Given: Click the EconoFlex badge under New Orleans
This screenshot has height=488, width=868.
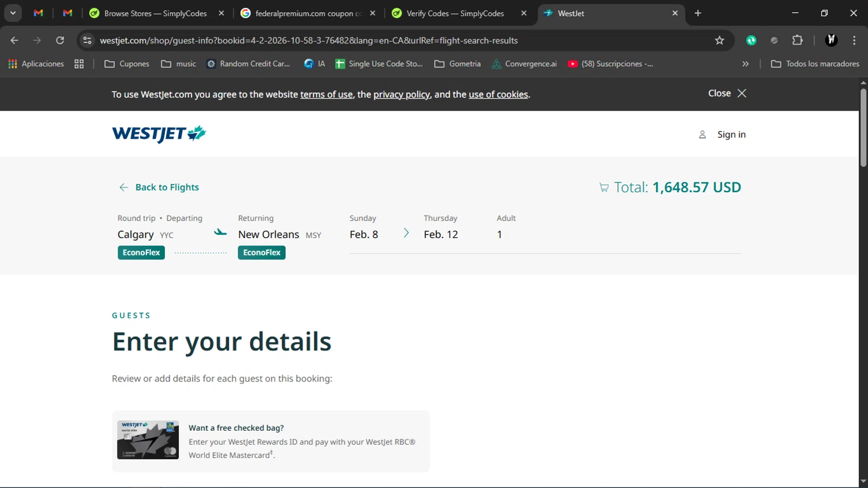Looking at the screenshot, I should (262, 252).
